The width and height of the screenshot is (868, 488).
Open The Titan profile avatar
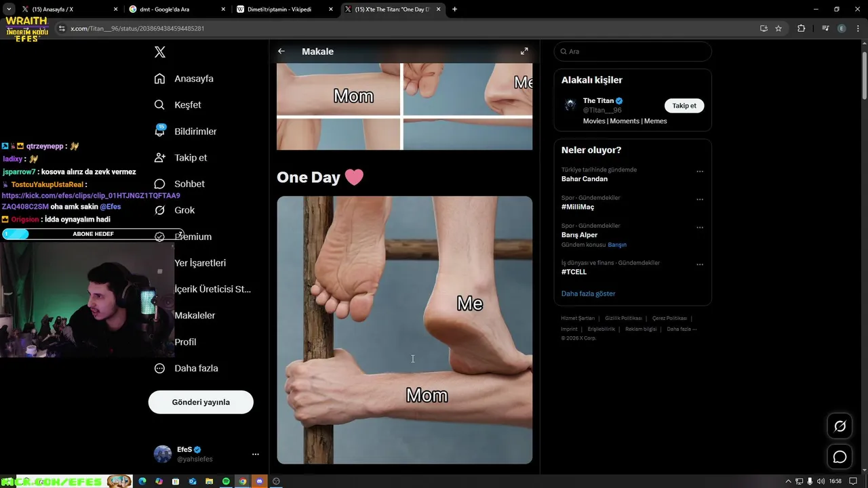570,105
